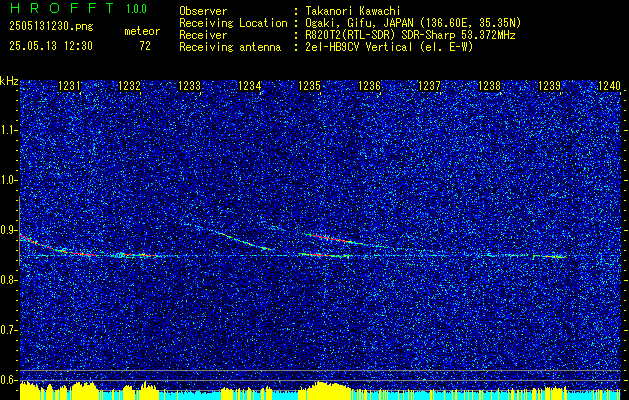Click the 0.9 kHz axis label
This screenshot has height=400, width=629.
pyautogui.click(x=8, y=230)
